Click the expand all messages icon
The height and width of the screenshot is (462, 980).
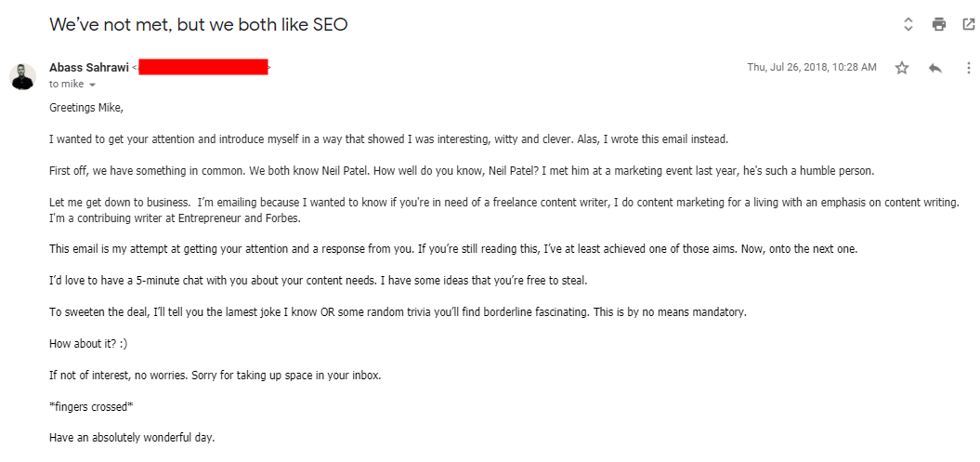tap(908, 25)
